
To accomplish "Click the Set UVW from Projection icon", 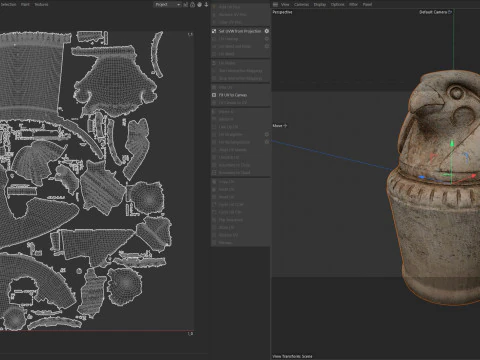I will click(214, 31).
